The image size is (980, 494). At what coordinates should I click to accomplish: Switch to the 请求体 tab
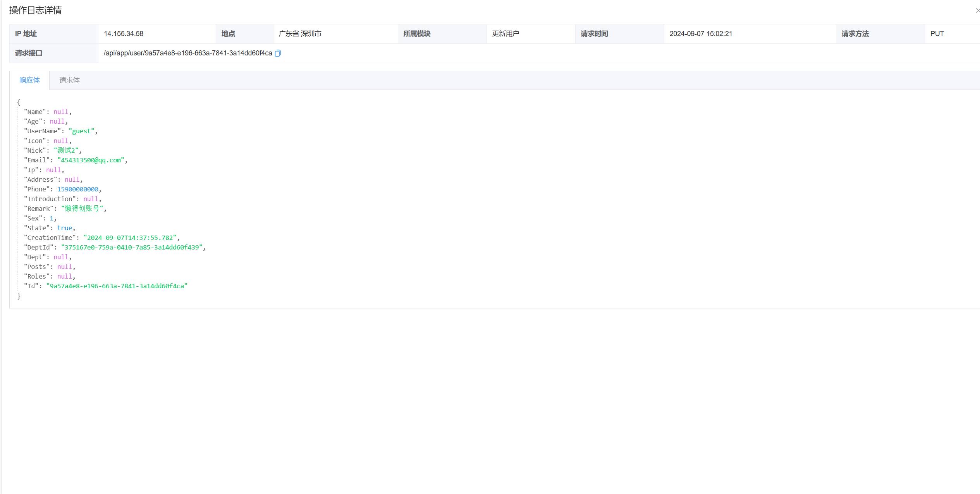[69, 80]
